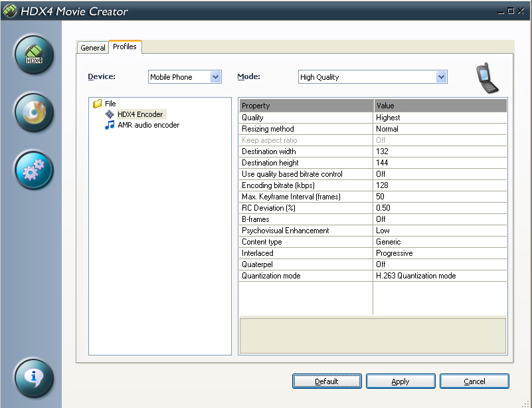Select the Psychovisual Enhancement property label
Image resolution: width=532 pixels, height=408 pixels.
[x=286, y=231]
